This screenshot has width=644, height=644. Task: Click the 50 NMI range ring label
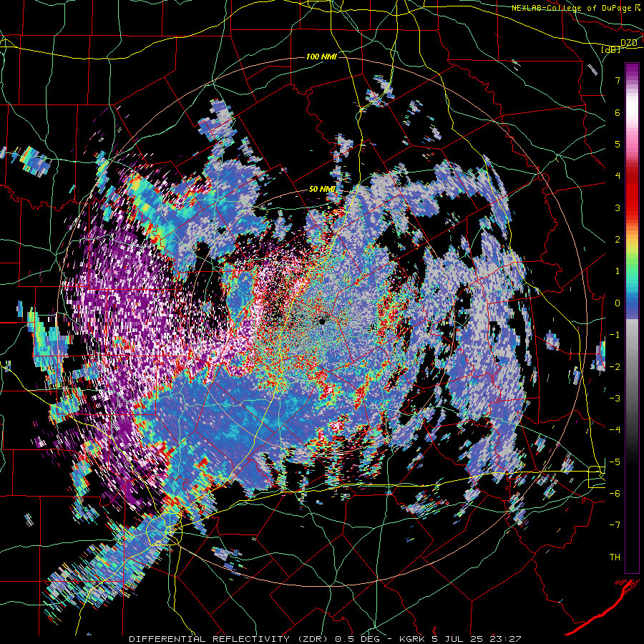click(x=322, y=189)
